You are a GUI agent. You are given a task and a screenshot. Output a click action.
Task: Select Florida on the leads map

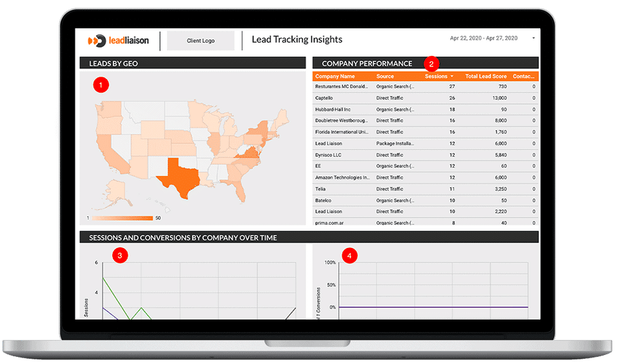click(239, 189)
